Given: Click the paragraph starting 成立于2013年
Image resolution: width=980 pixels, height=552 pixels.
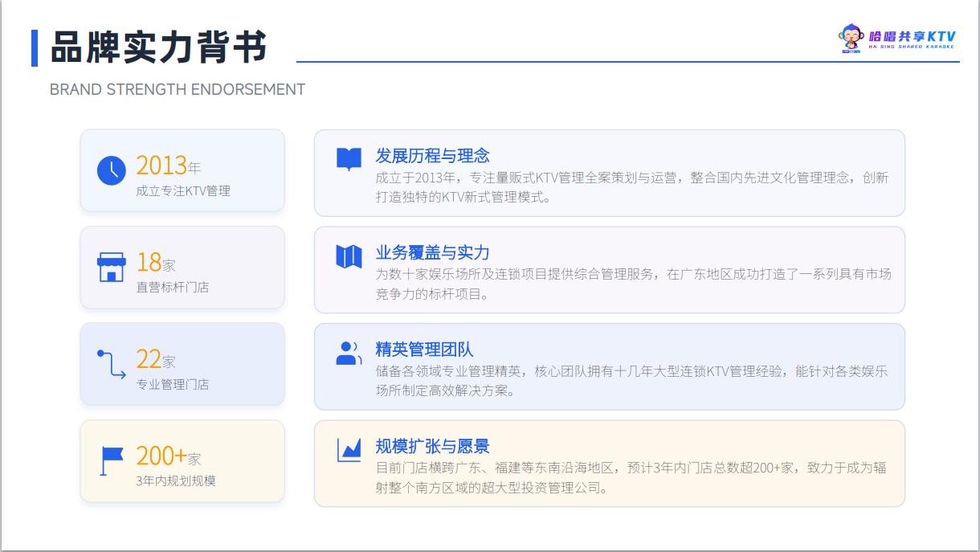Looking at the screenshot, I should tap(632, 187).
